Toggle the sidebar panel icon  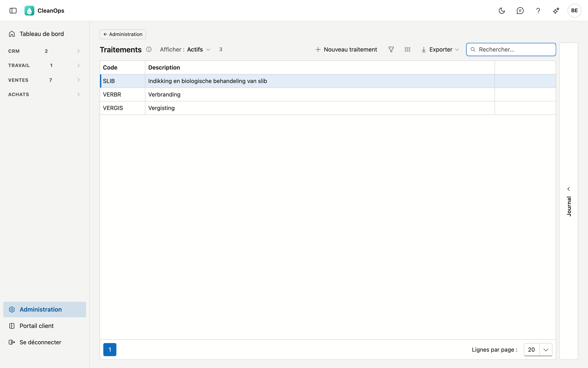[13, 10]
